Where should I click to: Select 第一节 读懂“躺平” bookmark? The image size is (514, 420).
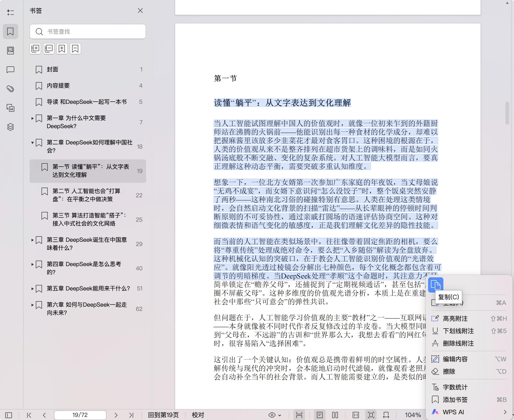tap(88, 171)
